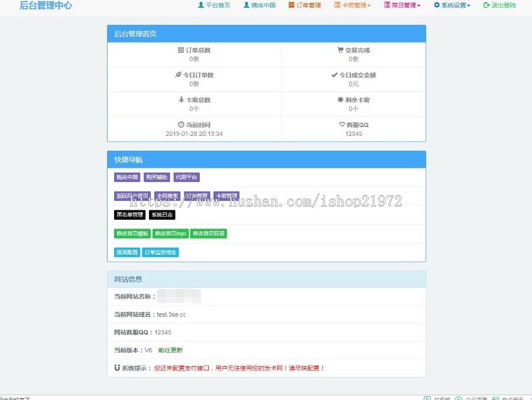Click the user icon beside 锦尚中国

coord(246,5)
